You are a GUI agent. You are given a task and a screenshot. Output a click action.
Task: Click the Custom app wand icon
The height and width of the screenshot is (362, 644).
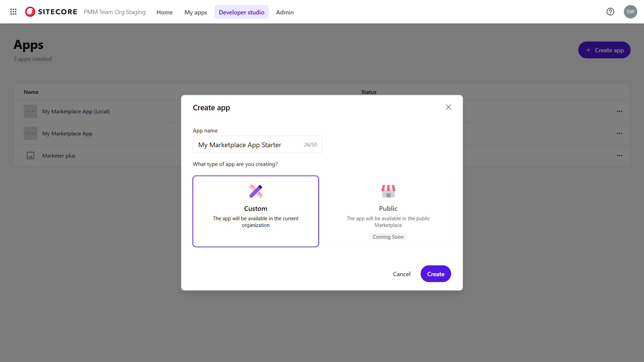256,191
